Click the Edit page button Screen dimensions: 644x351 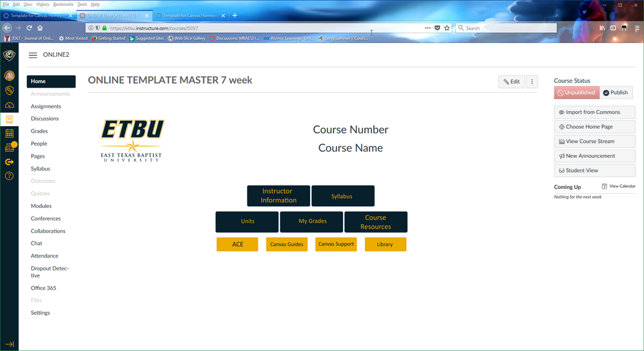[x=511, y=82]
